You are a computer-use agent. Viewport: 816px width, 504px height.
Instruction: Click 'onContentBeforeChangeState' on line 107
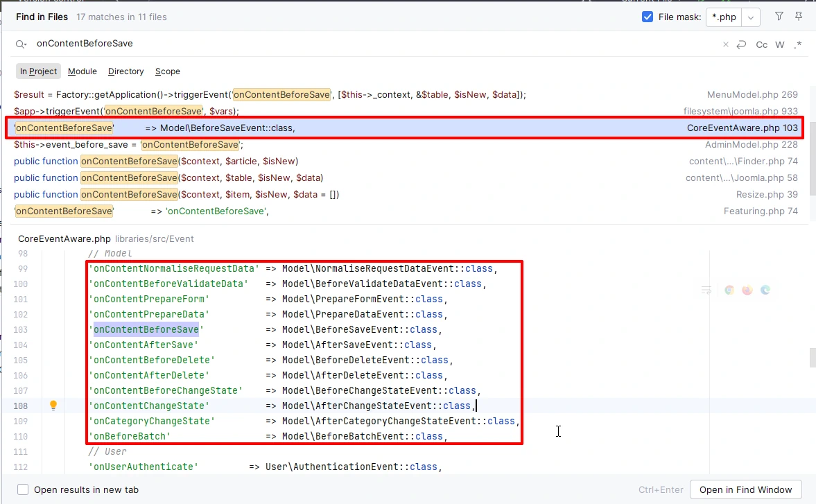[x=166, y=390]
